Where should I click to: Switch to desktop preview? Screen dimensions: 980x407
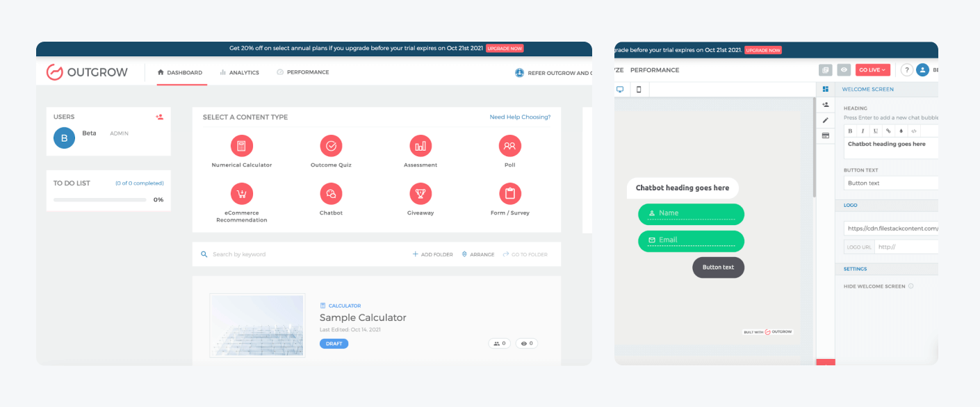pos(620,89)
